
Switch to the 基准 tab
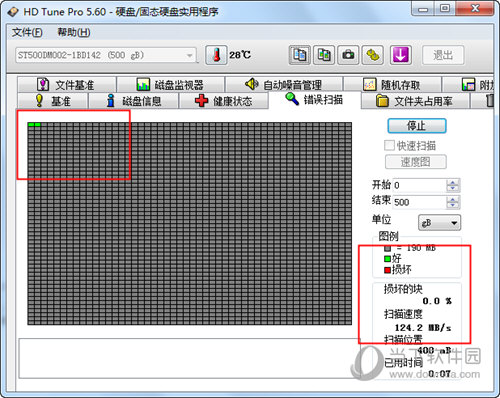pos(53,101)
